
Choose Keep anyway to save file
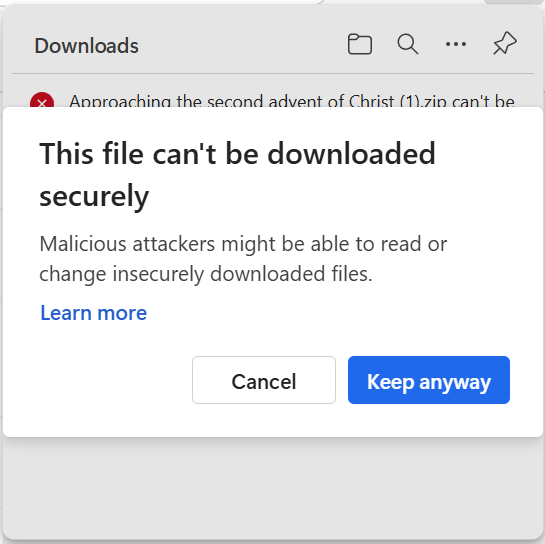(x=429, y=380)
